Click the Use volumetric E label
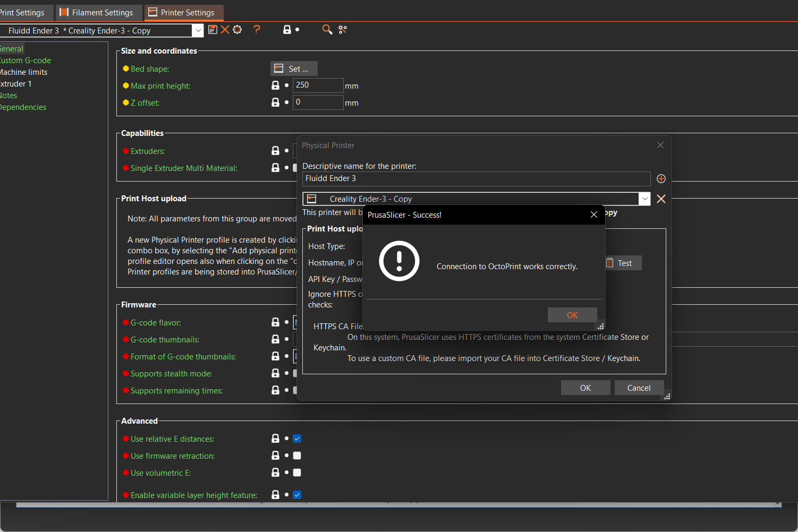Viewport: 798px width, 532px height. (x=160, y=473)
